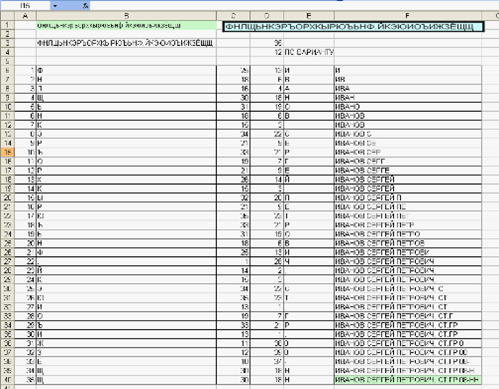The image size is (499, 389).
Task: Click the green highlighted result cell in row 40
Action: pyautogui.click(x=408, y=379)
